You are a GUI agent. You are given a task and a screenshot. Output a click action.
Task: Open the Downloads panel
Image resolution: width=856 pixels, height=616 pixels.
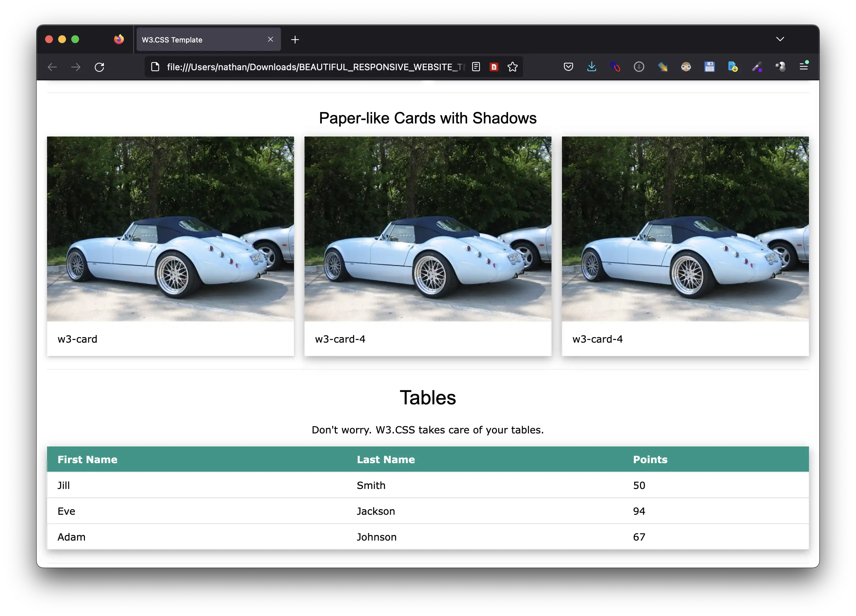(x=591, y=67)
